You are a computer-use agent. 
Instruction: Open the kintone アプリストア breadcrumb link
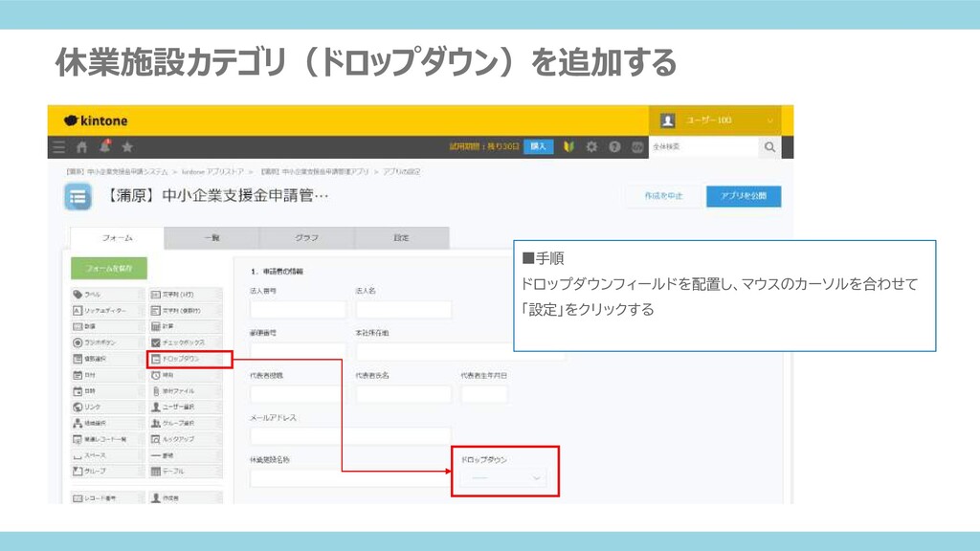point(213,172)
